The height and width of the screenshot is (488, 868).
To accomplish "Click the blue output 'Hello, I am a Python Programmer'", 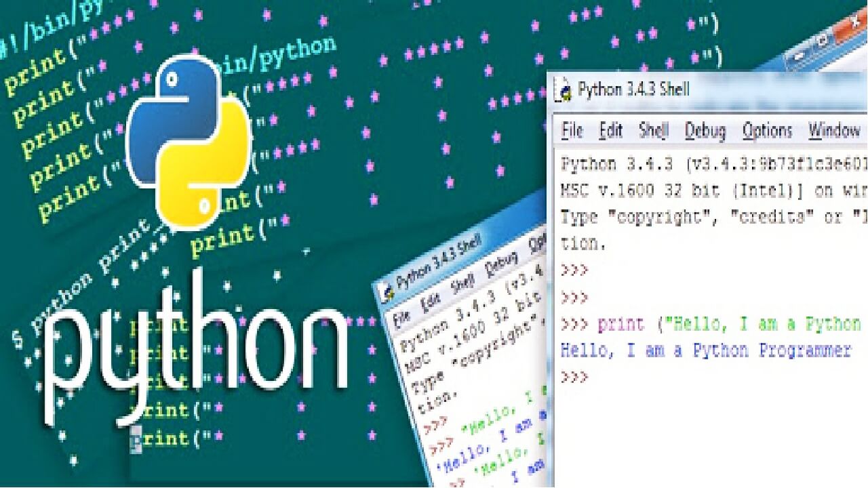I will [x=705, y=350].
